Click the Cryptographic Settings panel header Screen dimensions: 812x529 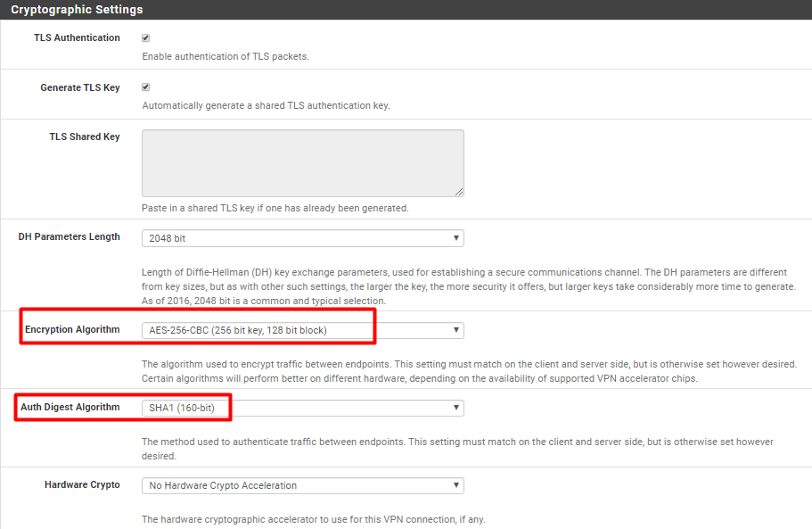pyautogui.click(x=77, y=9)
